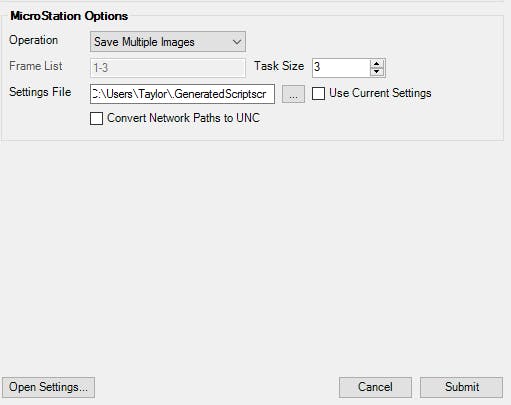
Task: Click the MicroStation Options group header
Action: pyautogui.click(x=69, y=16)
